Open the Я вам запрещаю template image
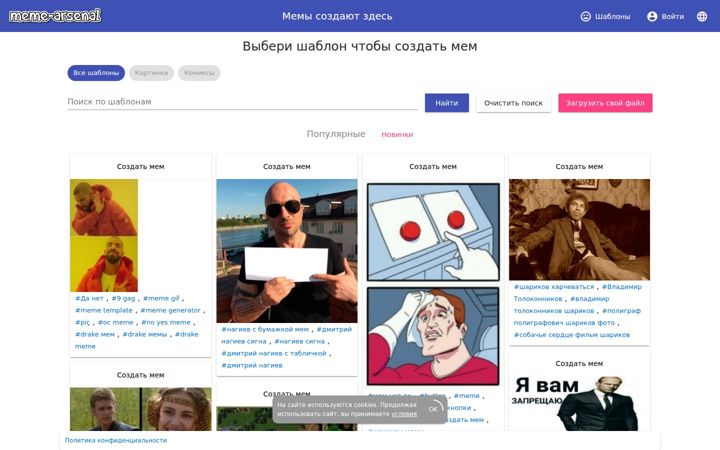The image size is (720, 450). coord(579,403)
